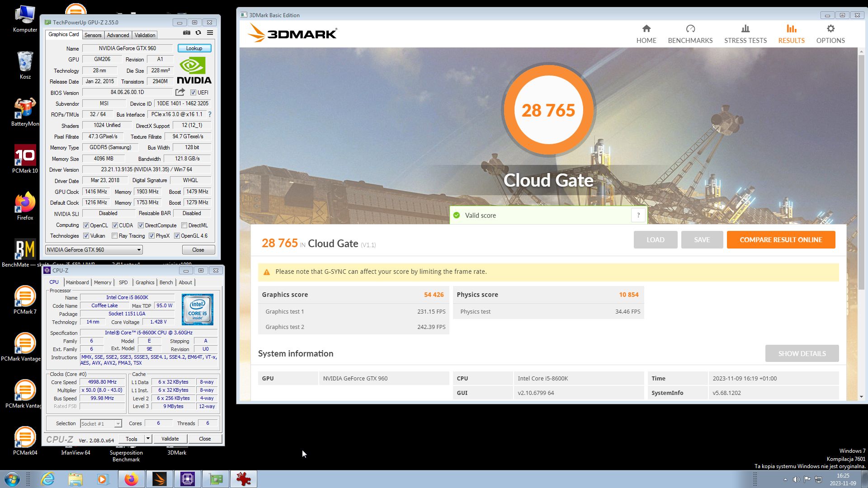Click the SHOW DETAILS button

tap(802, 353)
